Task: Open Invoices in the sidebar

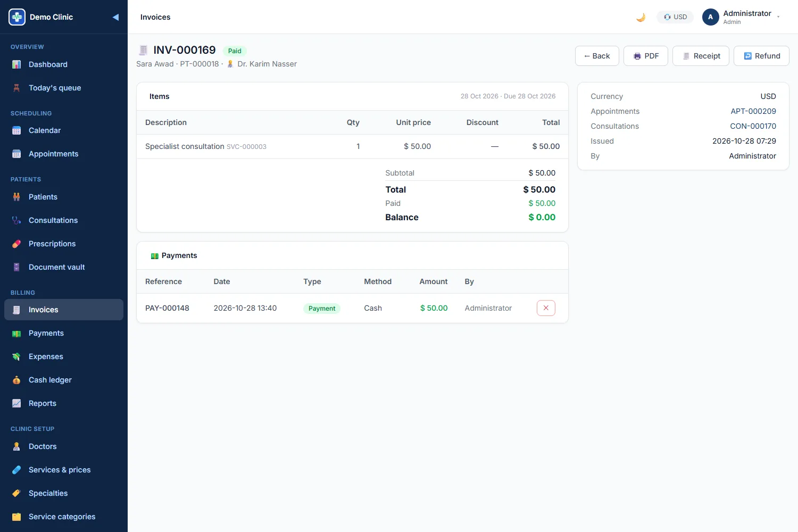Action: [x=64, y=310]
